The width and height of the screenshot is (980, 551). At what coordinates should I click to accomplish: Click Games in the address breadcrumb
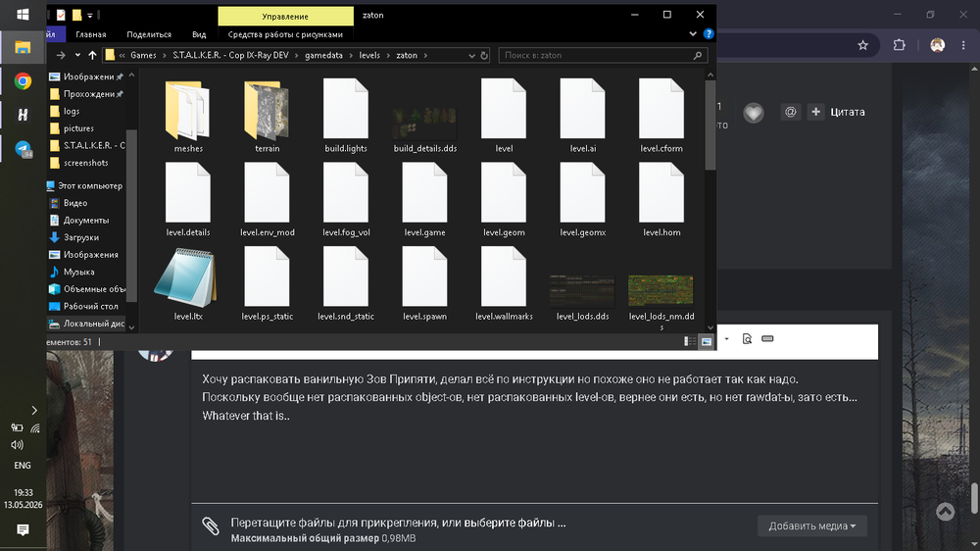point(143,55)
